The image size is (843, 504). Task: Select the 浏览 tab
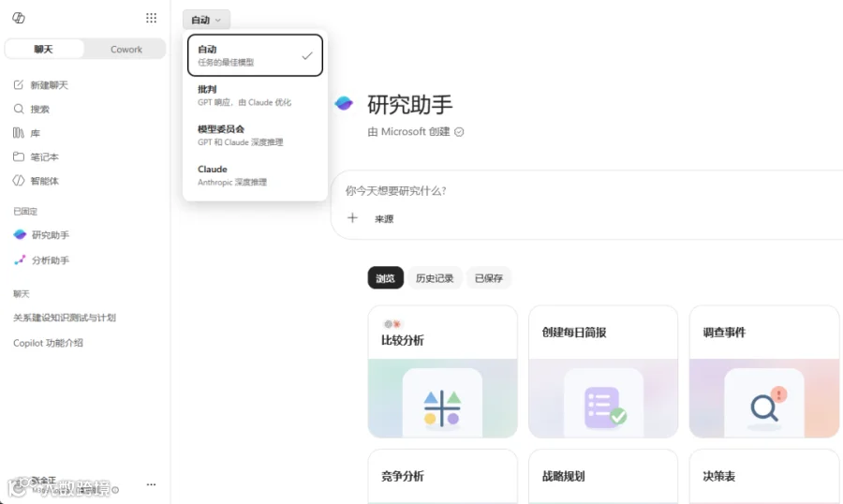[x=386, y=278]
